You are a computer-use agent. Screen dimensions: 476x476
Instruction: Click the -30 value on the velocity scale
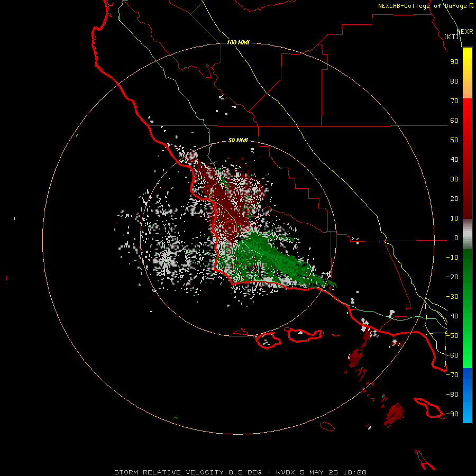coord(452,297)
